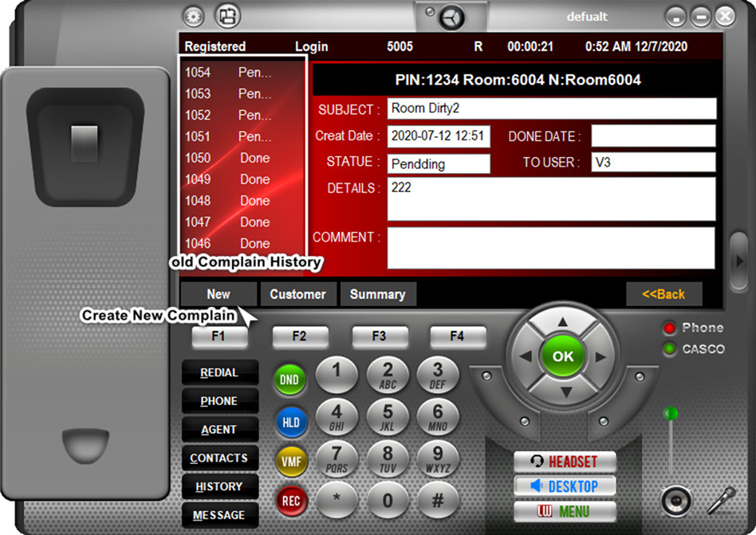Select complaint 1050 in history list

pyautogui.click(x=239, y=158)
